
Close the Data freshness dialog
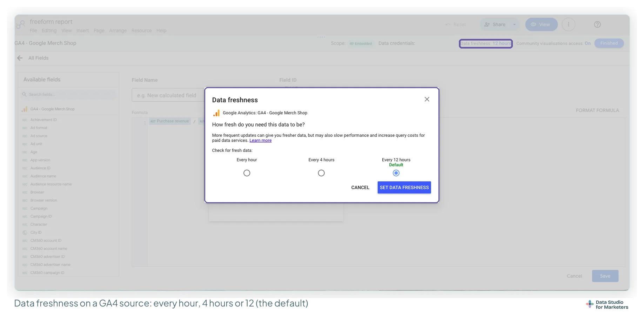427,99
